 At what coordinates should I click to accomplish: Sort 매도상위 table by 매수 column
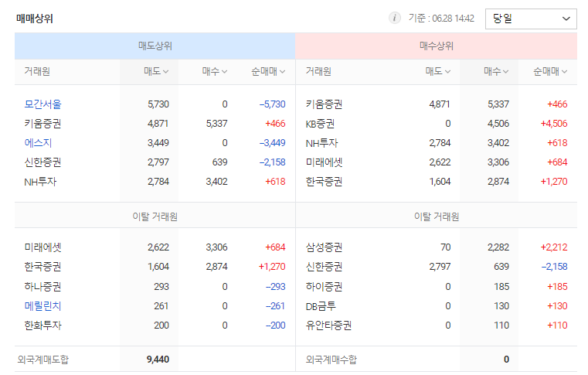point(215,71)
